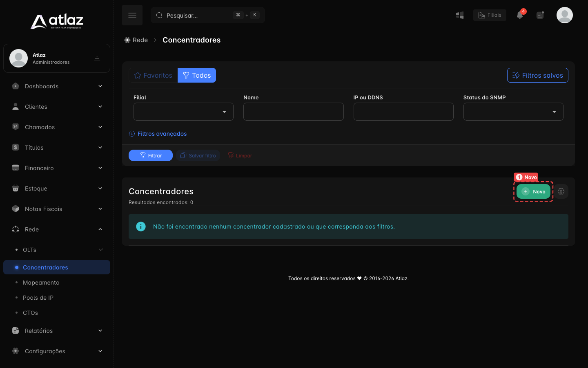Image resolution: width=588 pixels, height=368 pixels.
Task: Click the Estoque basket icon
Action: tap(16, 188)
